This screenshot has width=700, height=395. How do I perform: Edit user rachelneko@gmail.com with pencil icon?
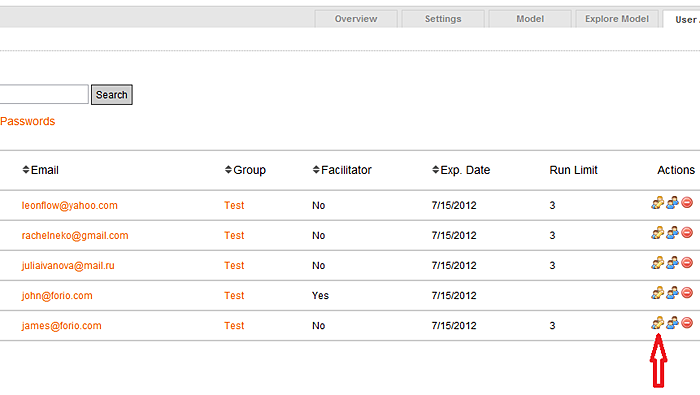point(657,233)
